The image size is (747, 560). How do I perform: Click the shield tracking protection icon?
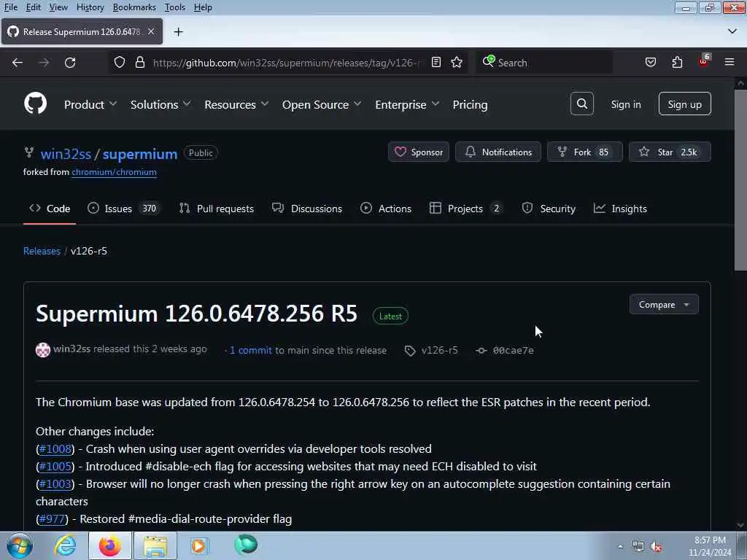click(120, 63)
